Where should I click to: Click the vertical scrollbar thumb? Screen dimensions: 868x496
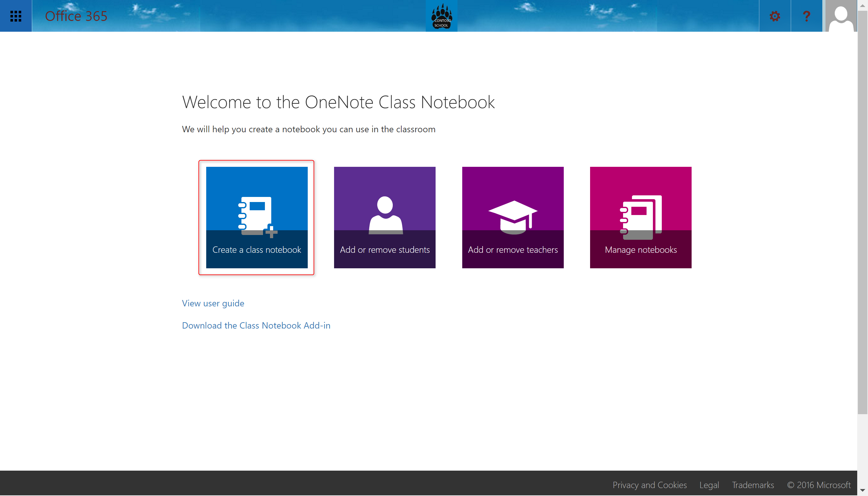tap(863, 212)
